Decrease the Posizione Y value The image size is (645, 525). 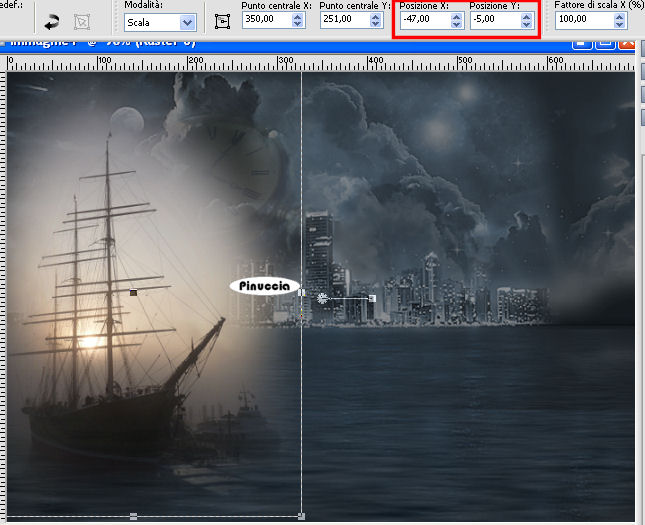[x=527, y=23]
